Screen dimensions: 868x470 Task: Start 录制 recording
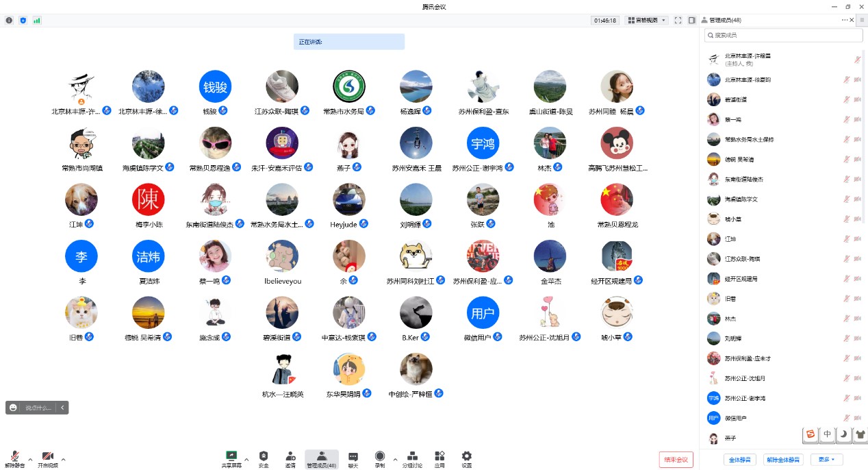[379, 458]
